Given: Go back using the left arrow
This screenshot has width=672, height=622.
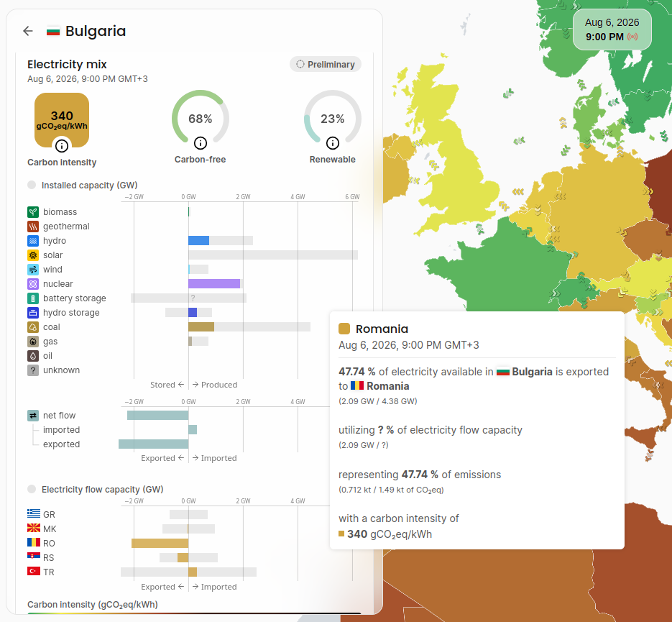Looking at the screenshot, I should pos(28,31).
